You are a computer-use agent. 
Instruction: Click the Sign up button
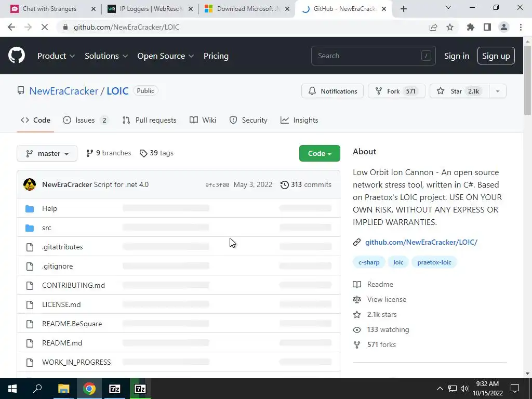pos(496,56)
